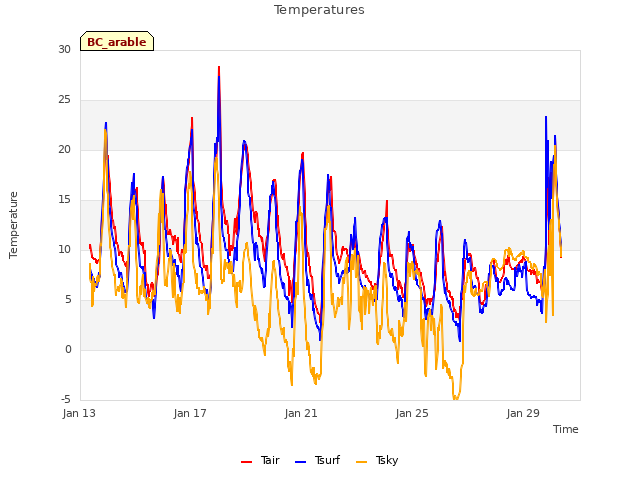Click the Temperatures chart title

(x=319, y=10)
